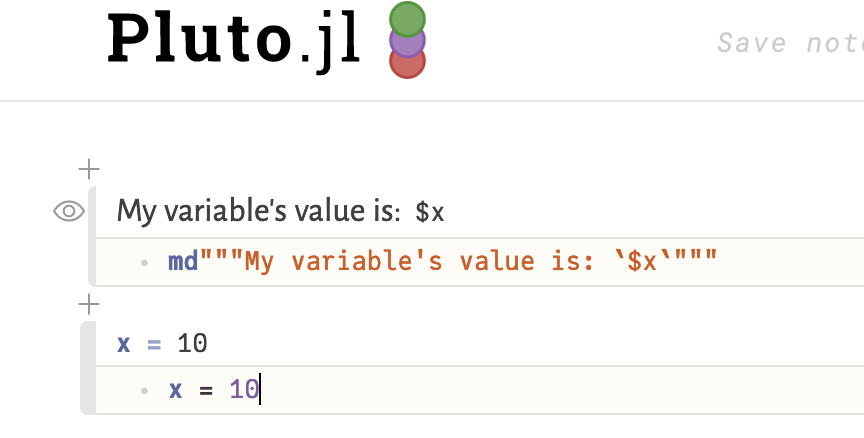
Task: Click the purple circle in Pluto logo
Action: (x=407, y=41)
